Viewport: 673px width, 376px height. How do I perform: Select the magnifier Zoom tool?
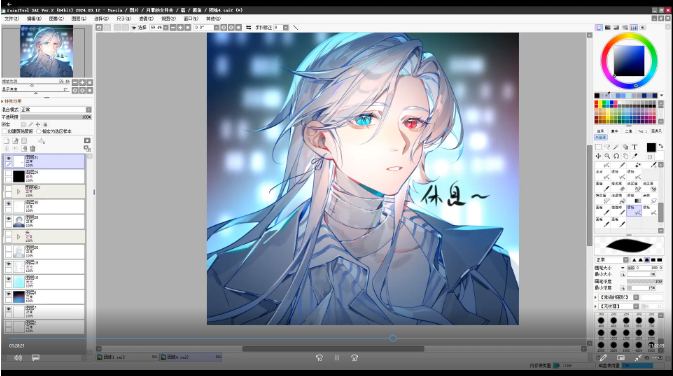pyautogui.click(x=607, y=156)
